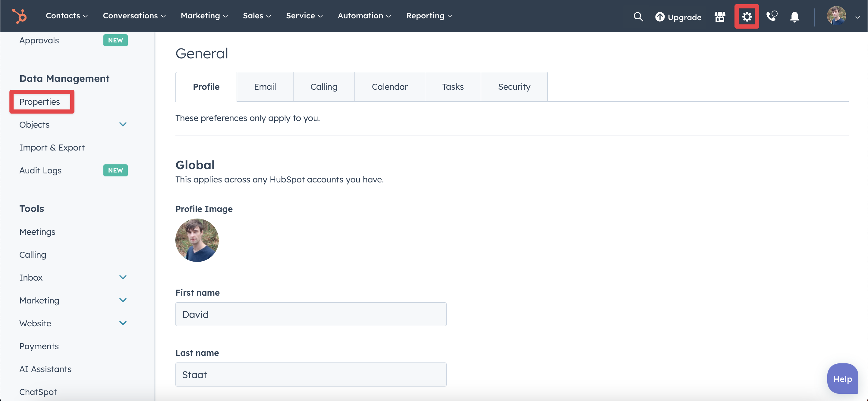Open the notifications bell icon

pyautogui.click(x=794, y=17)
